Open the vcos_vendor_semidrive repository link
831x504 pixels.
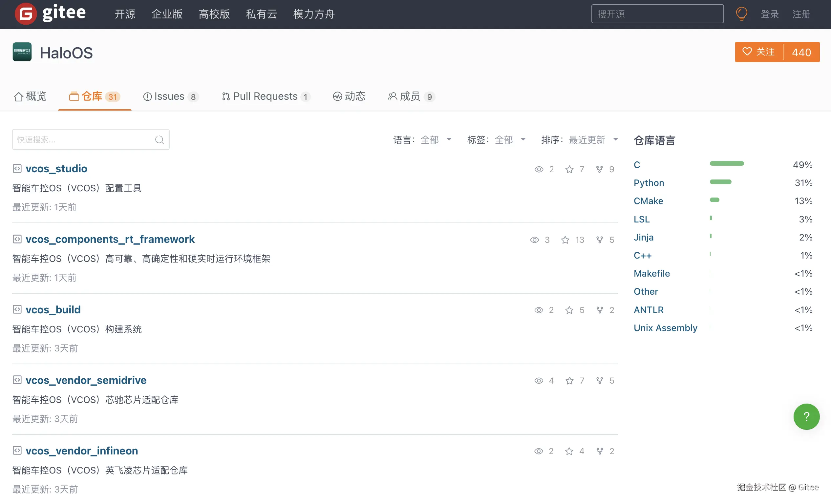tap(86, 380)
